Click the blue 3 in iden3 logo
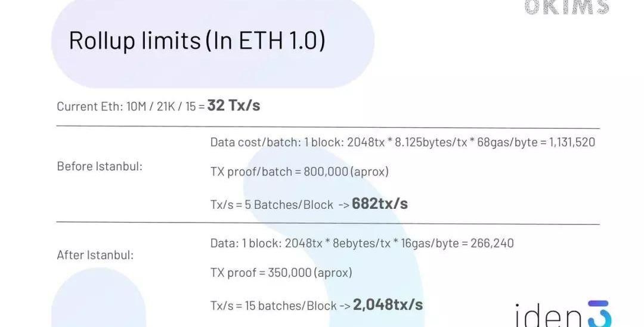Screen dimensions: 644x327 pos(596,314)
